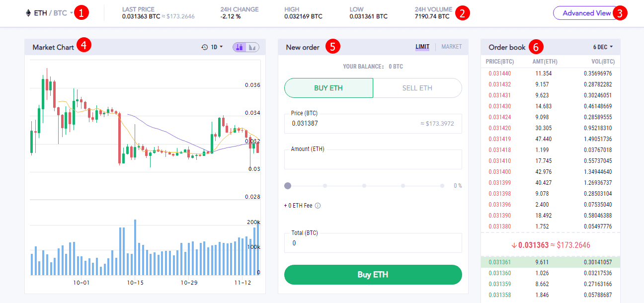Switch to the MARKET order tab

[x=451, y=47]
